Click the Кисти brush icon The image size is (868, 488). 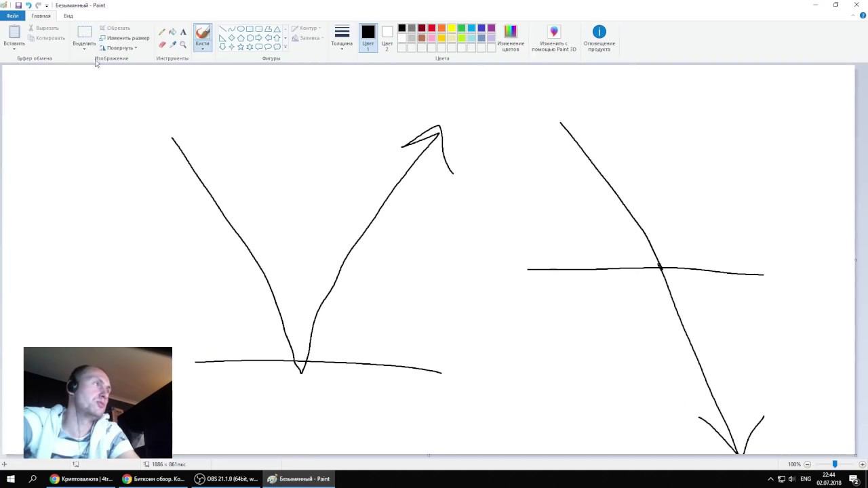[x=203, y=33]
